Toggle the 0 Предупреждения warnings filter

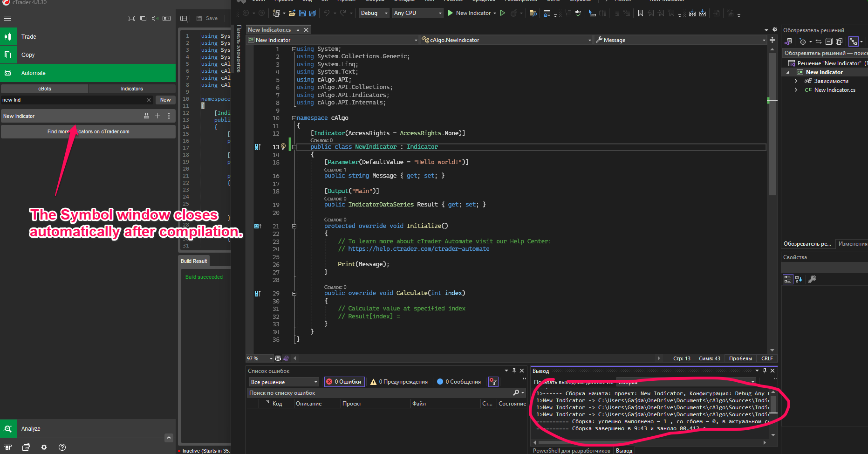click(x=399, y=382)
